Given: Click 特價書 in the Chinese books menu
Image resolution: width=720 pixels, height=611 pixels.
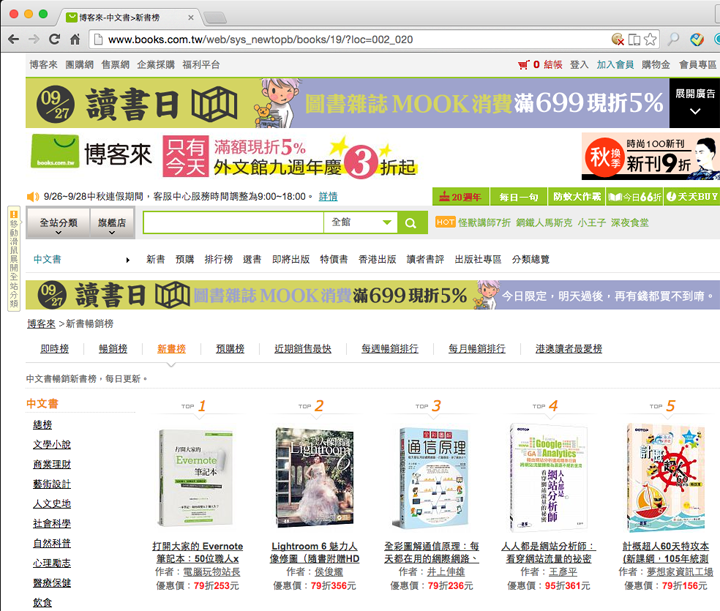Looking at the screenshot, I should coord(334,259).
